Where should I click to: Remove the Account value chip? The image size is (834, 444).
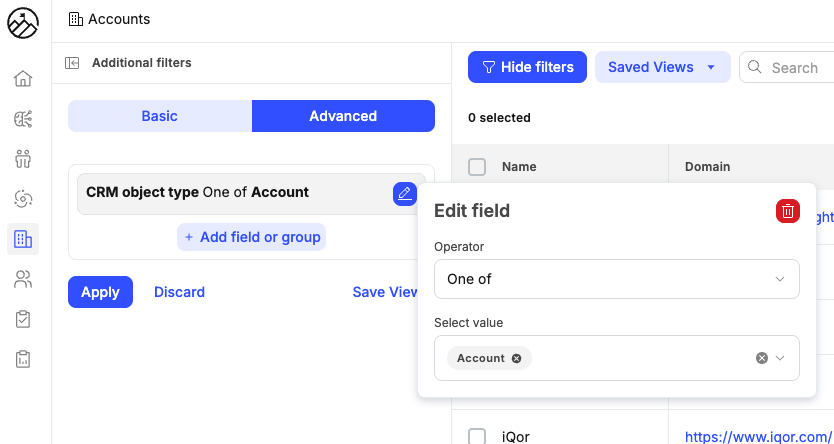(x=516, y=358)
